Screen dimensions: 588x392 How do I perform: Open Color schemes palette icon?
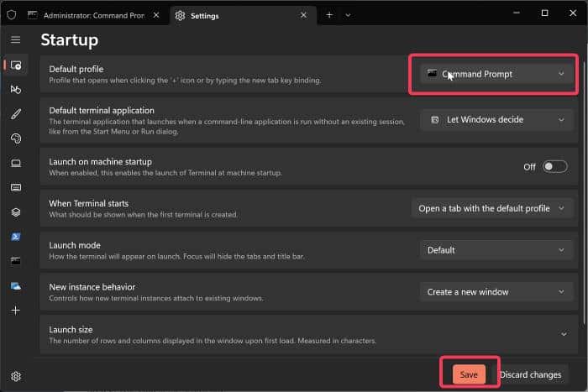pyautogui.click(x=16, y=139)
